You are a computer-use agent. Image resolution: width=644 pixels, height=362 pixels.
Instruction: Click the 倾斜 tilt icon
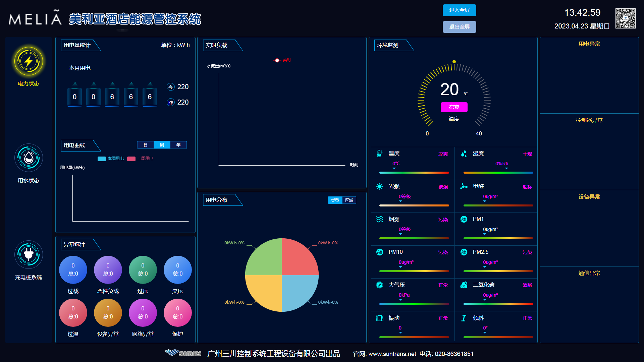pyautogui.click(x=464, y=318)
